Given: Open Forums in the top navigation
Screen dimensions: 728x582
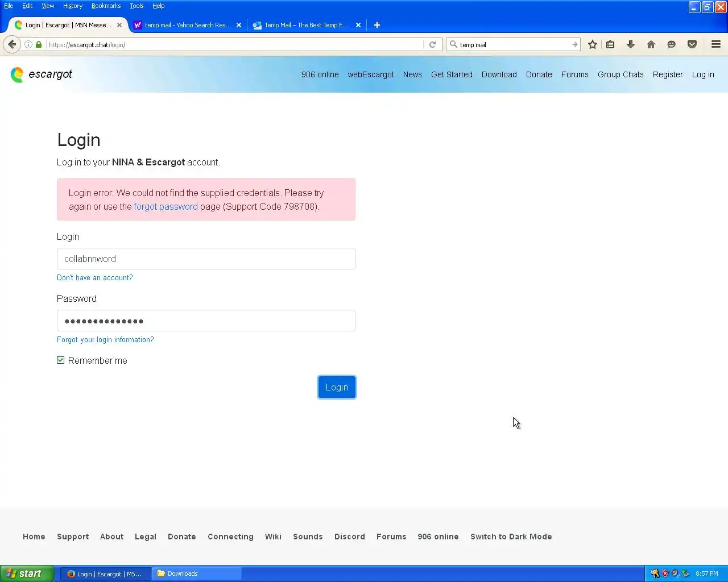Looking at the screenshot, I should [x=575, y=74].
